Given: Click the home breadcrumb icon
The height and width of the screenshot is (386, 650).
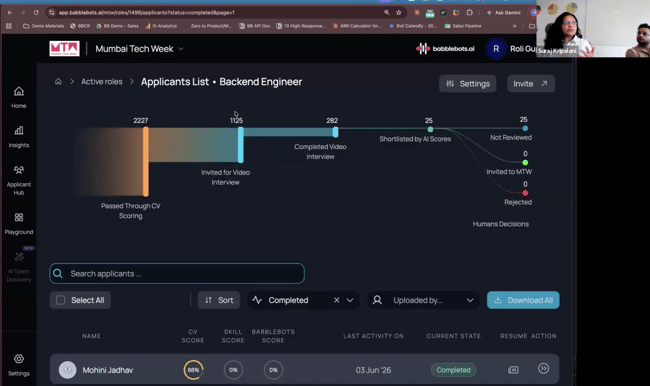Looking at the screenshot, I should click(58, 82).
